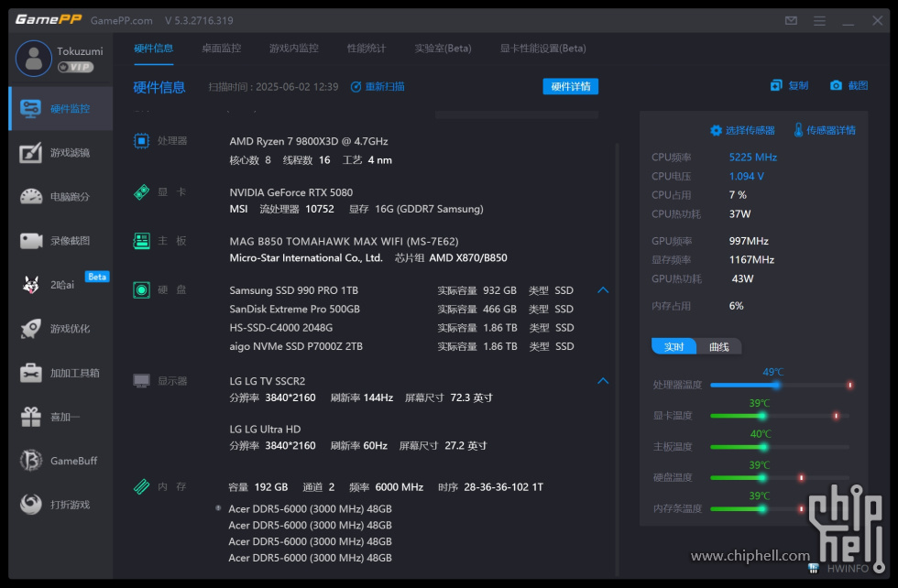The height and width of the screenshot is (588, 898).
Task: Click the 内存条温度 slider bar
Action: [x=780, y=508]
